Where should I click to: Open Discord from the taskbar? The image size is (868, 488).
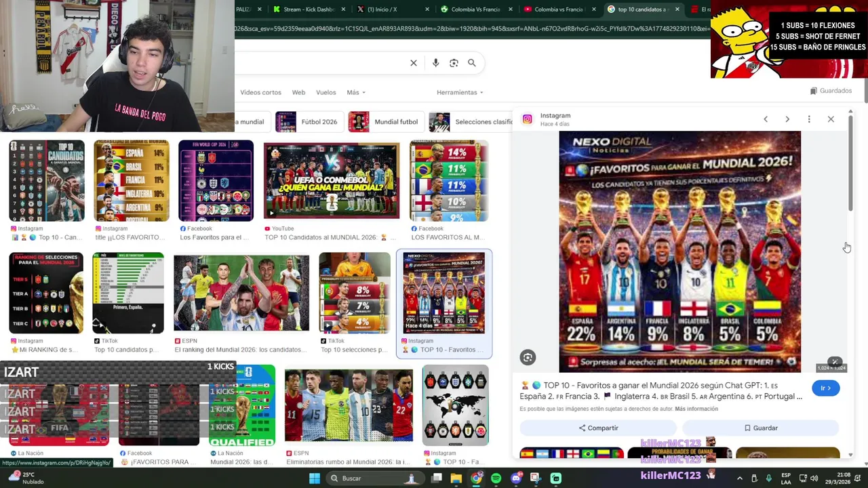point(516,479)
